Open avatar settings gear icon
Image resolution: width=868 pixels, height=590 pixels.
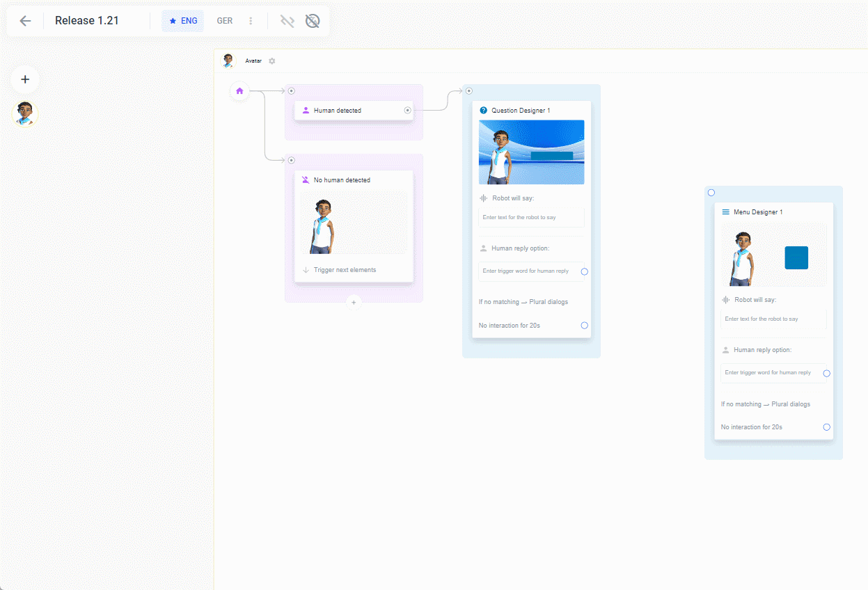click(272, 61)
